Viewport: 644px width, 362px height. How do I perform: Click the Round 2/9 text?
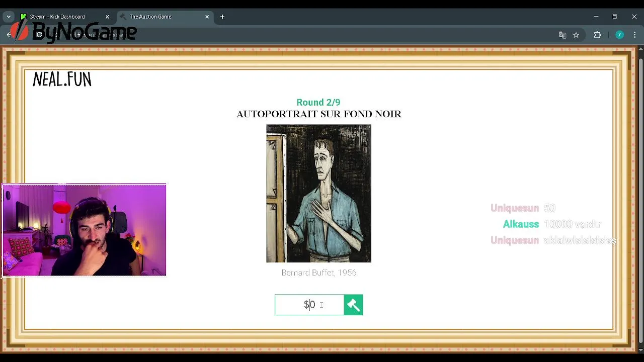(318, 103)
